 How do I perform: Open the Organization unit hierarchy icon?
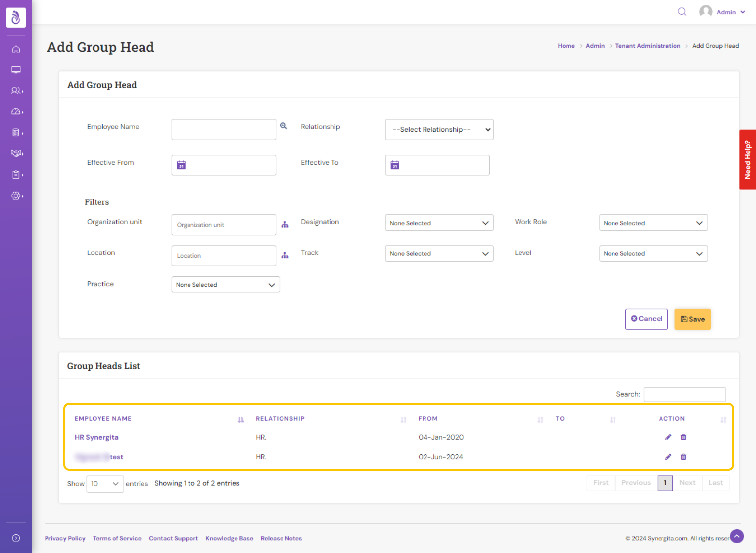click(285, 225)
